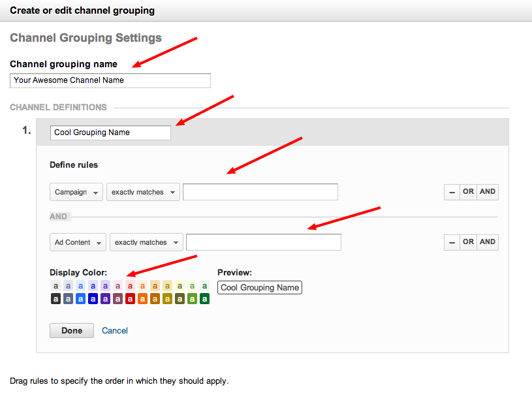Remove the Campaign rule with minus button
Viewport: 532px width, 404px height.
[451, 192]
